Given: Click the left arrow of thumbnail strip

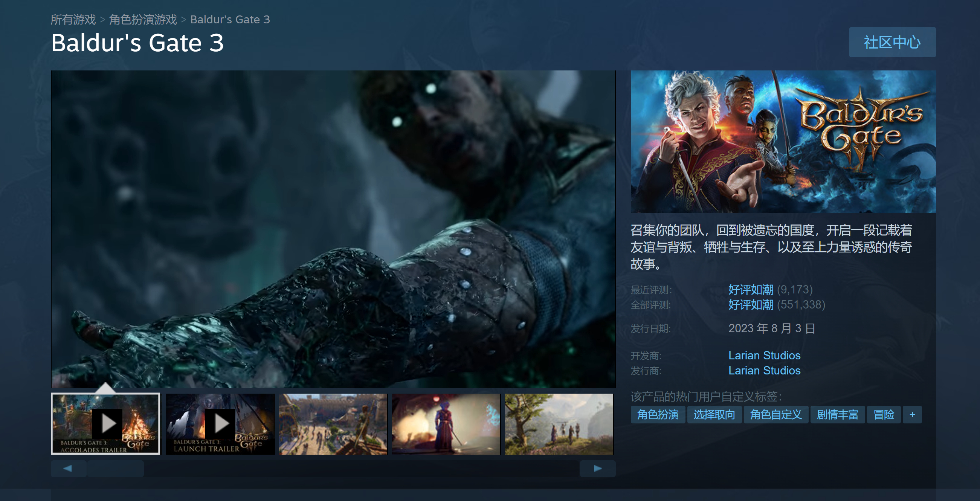Looking at the screenshot, I should click(x=69, y=468).
